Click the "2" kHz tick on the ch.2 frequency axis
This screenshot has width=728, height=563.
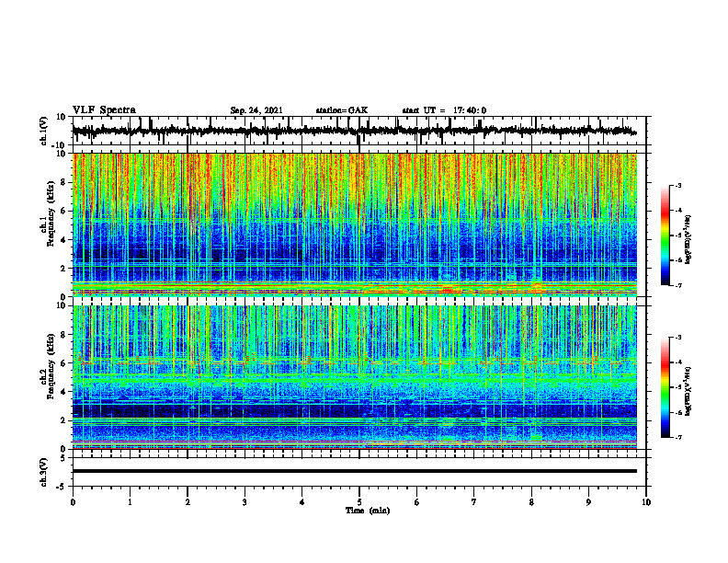pyautogui.click(x=64, y=420)
